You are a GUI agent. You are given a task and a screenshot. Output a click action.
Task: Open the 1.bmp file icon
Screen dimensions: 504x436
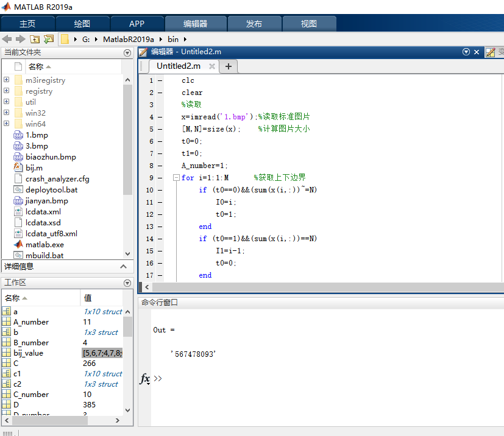(18, 135)
